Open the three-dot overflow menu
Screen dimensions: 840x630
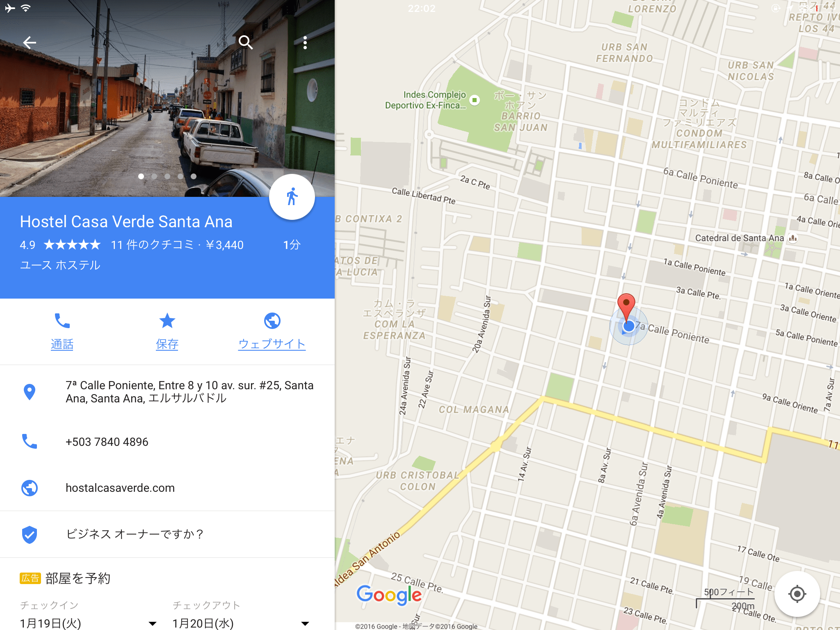[305, 42]
